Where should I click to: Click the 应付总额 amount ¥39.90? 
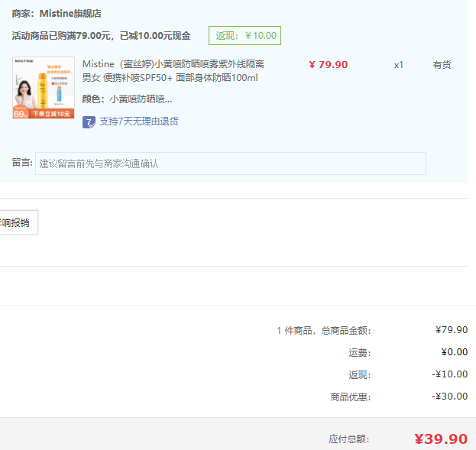coord(441,439)
